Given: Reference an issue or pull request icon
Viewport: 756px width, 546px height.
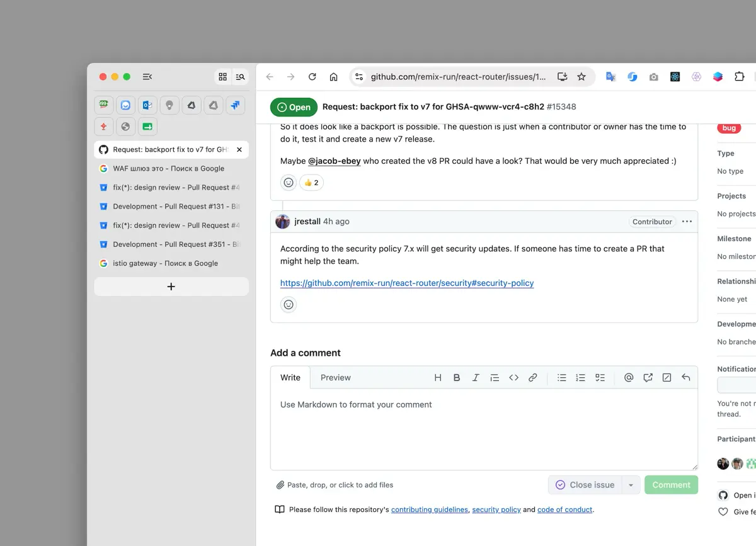Looking at the screenshot, I should pos(648,378).
